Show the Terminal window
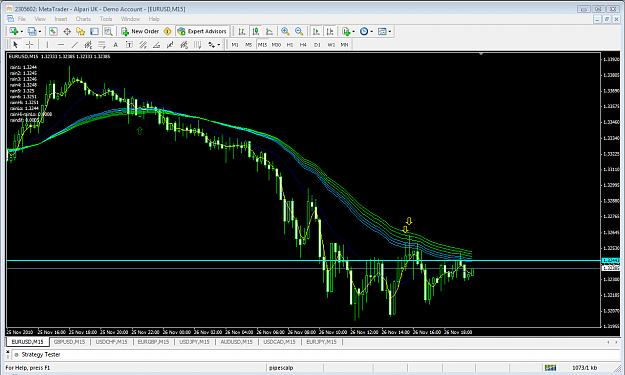 tap(94, 31)
